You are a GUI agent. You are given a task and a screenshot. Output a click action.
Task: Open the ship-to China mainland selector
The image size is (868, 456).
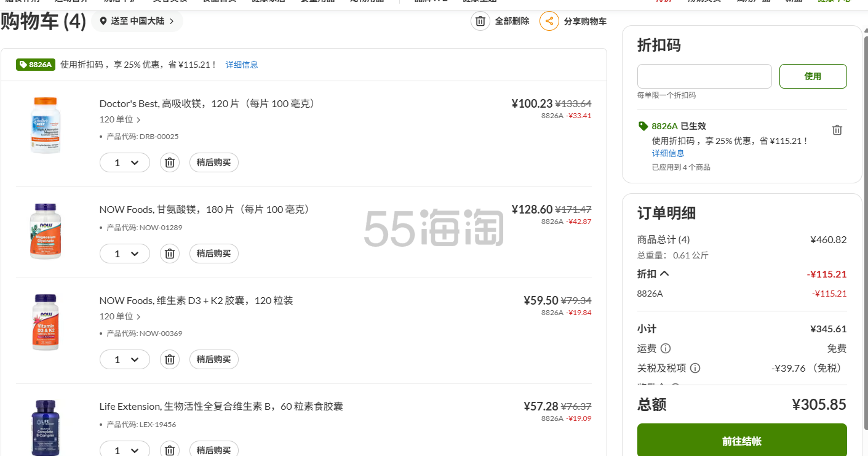[137, 21]
